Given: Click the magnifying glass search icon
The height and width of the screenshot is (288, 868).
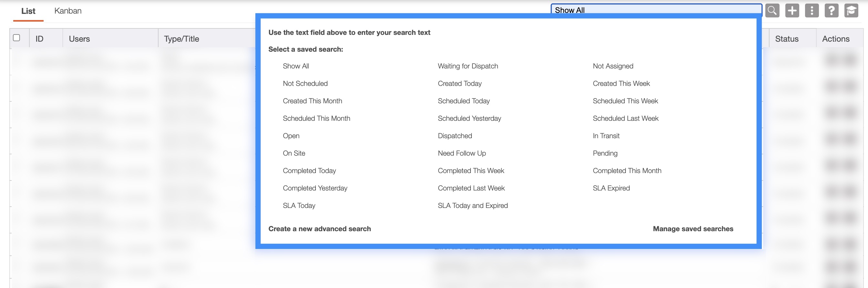Looking at the screenshot, I should (x=772, y=10).
